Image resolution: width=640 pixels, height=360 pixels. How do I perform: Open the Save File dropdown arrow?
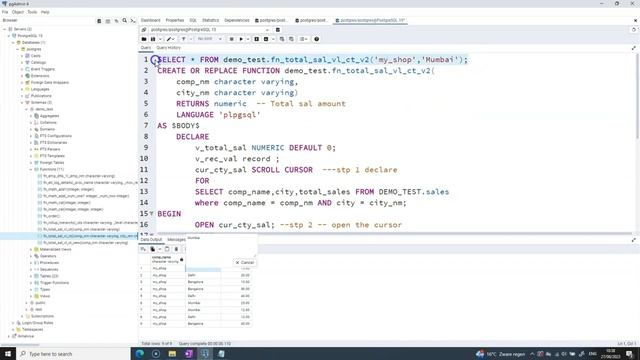pyautogui.click(x=160, y=39)
